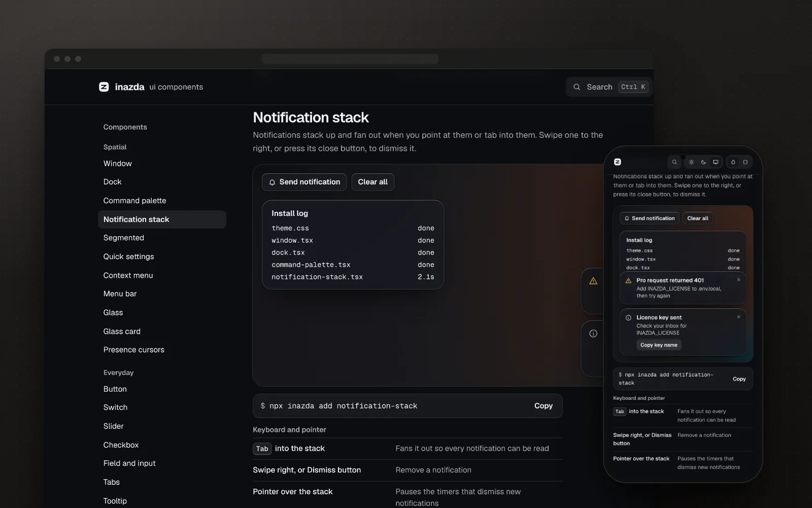812x508 pixels.
Task: Click the info icon on the 'Licence key sent' notification
Action: (x=628, y=317)
